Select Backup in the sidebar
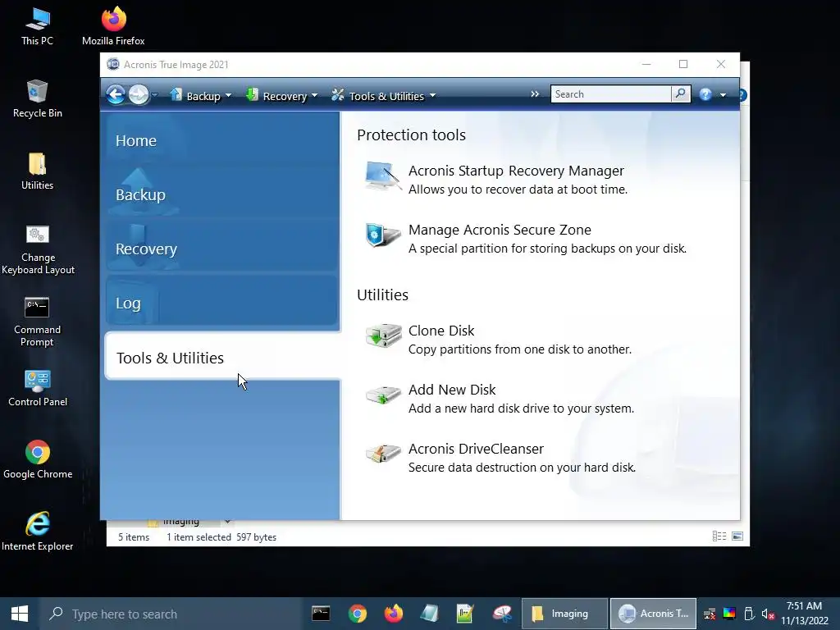840x630 pixels. coord(221,194)
